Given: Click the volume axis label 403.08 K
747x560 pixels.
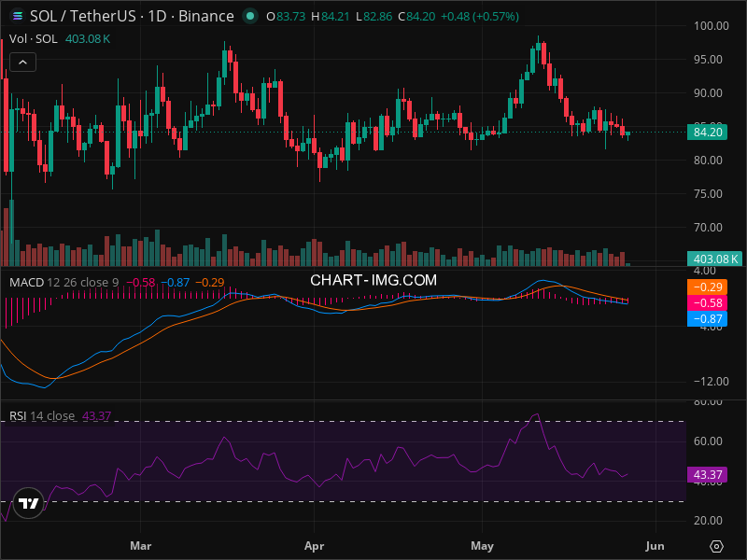Looking at the screenshot, I should coord(714,259).
